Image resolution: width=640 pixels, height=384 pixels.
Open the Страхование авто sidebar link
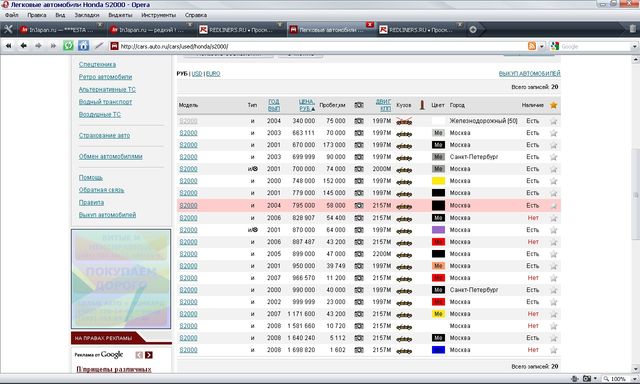pyautogui.click(x=104, y=135)
